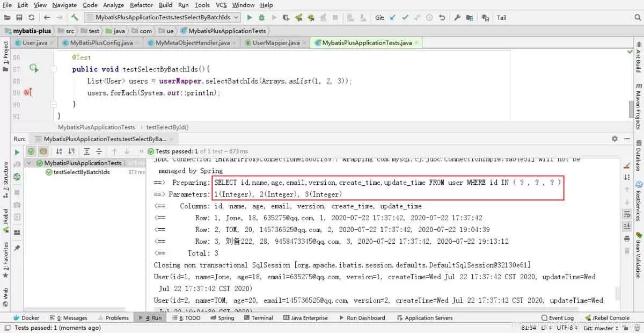Click the console vertical scrollbar
Viewport: 644px width, 333px height.
[617, 293]
